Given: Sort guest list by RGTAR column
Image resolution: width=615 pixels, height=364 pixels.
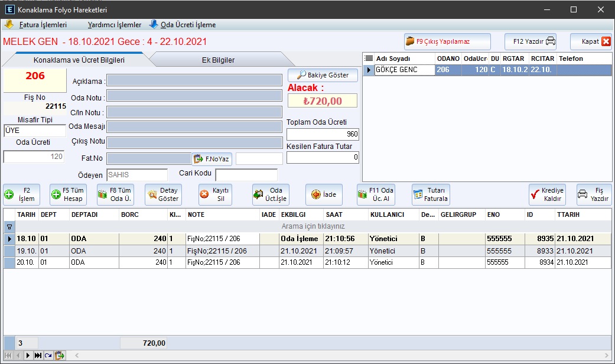Looking at the screenshot, I should pos(515,58).
